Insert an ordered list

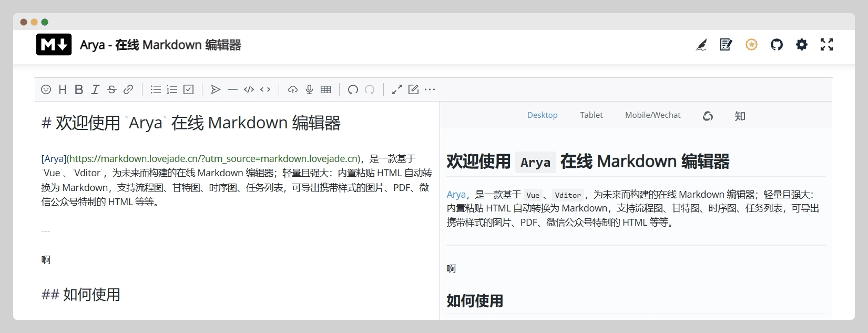coord(172,89)
